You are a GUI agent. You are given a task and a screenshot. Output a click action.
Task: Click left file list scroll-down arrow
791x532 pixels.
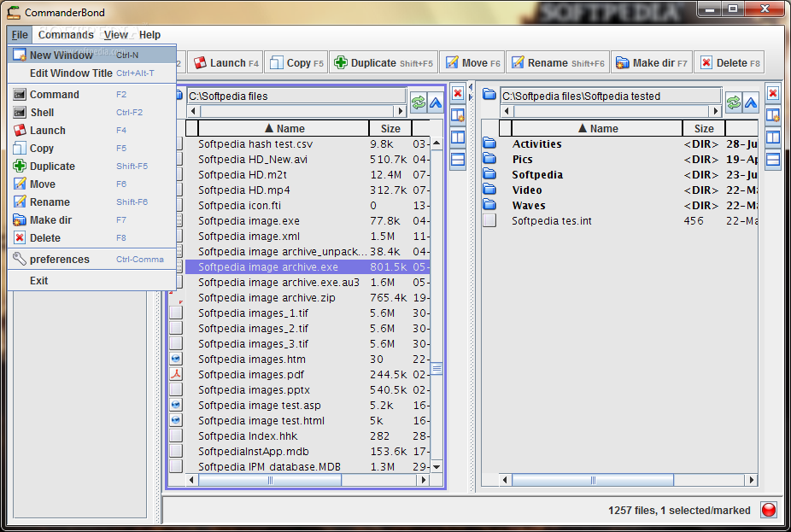point(437,467)
